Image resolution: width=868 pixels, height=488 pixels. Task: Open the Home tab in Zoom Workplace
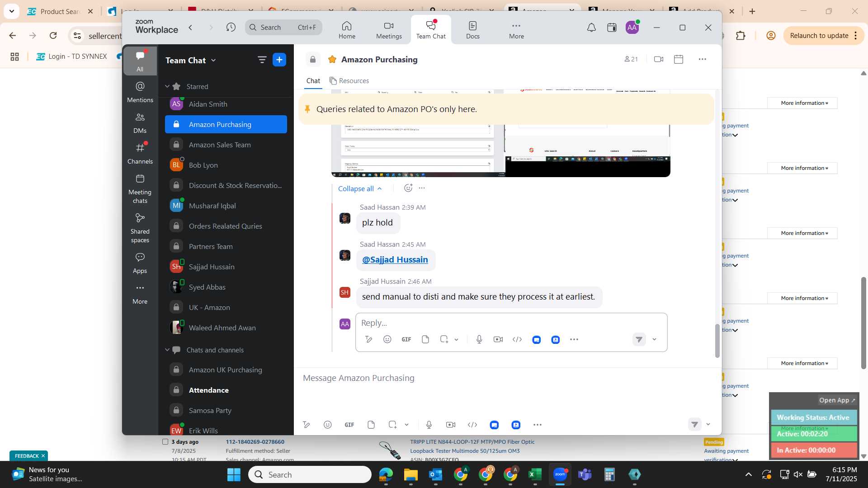tap(347, 30)
